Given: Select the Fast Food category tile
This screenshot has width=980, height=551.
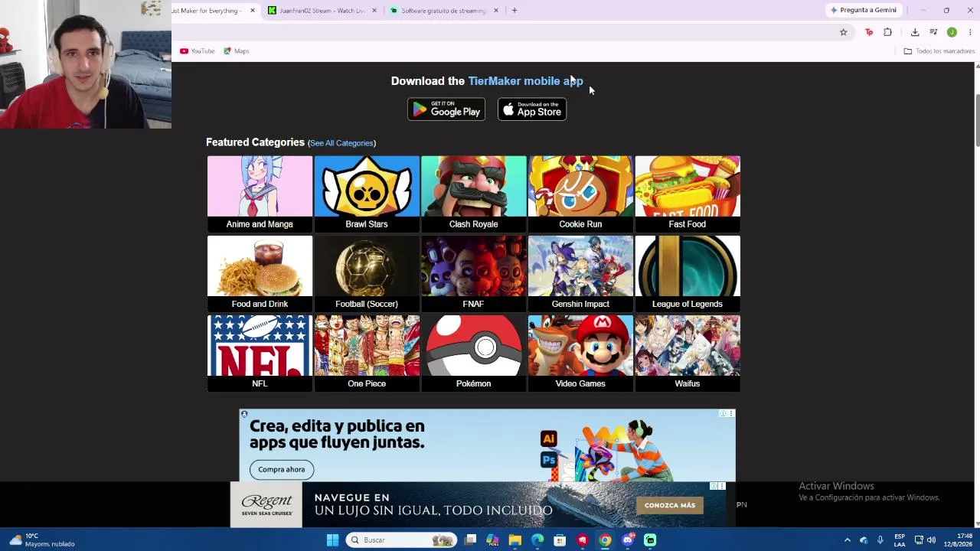Looking at the screenshot, I should (x=688, y=194).
